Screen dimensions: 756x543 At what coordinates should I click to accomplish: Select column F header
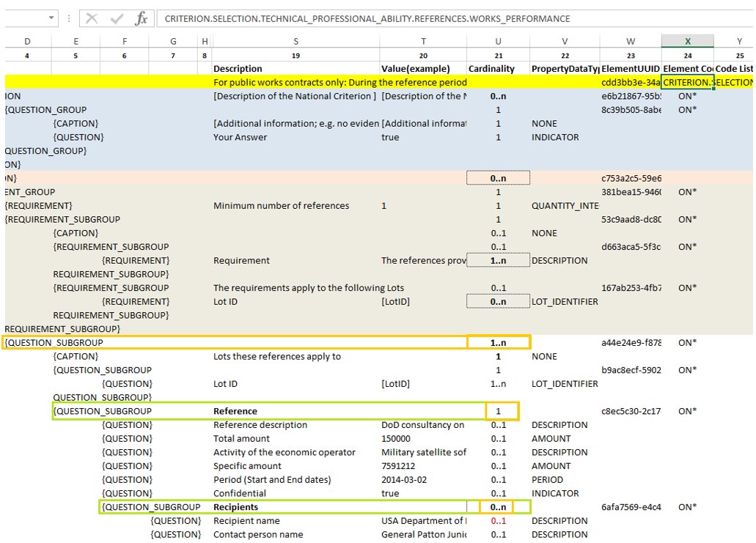click(x=125, y=42)
